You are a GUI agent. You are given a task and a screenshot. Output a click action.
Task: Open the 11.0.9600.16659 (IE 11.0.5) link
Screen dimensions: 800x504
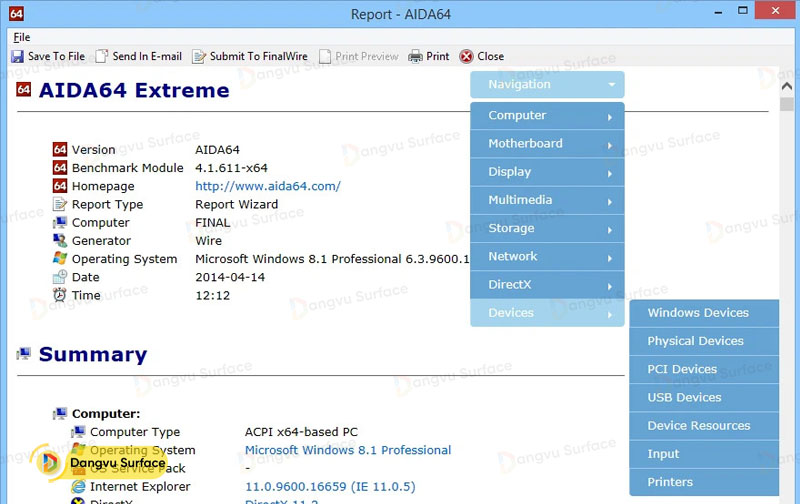pos(330,487)
